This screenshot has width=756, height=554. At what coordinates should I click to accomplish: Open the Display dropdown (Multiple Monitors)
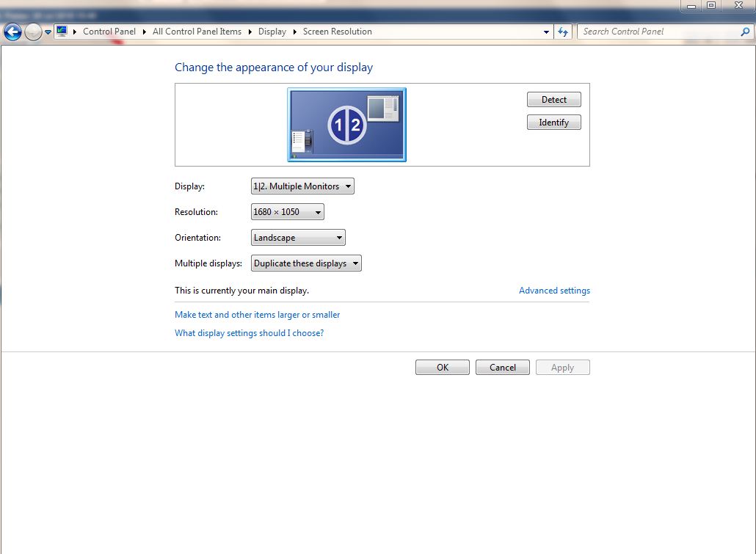click(302, 186)
